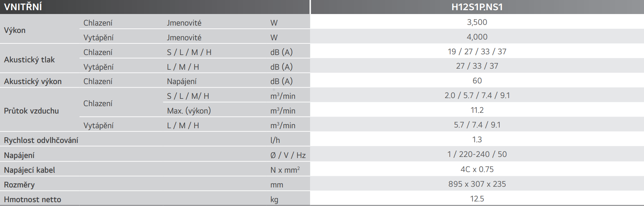Click the VNITŘNÍ table header
This screenshot has width=644, height=206.
coord(23,7)
